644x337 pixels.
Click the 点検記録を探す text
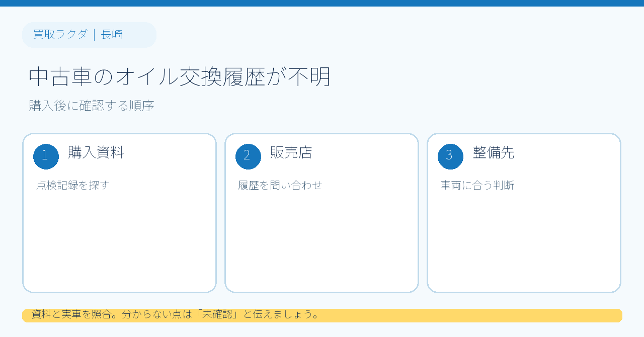click(73, 185)
